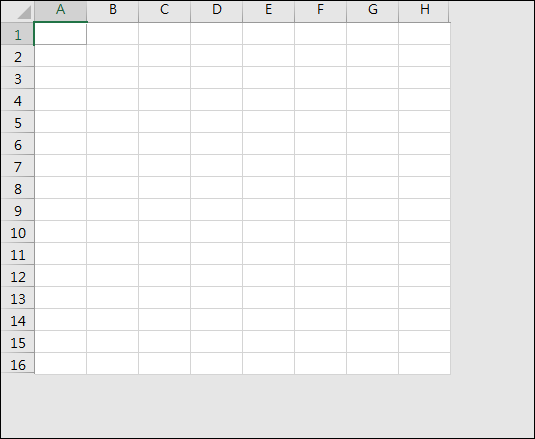Select row 10 header
Screen dimensions: 535x439
pyautogui.click(x=18, y=232)
